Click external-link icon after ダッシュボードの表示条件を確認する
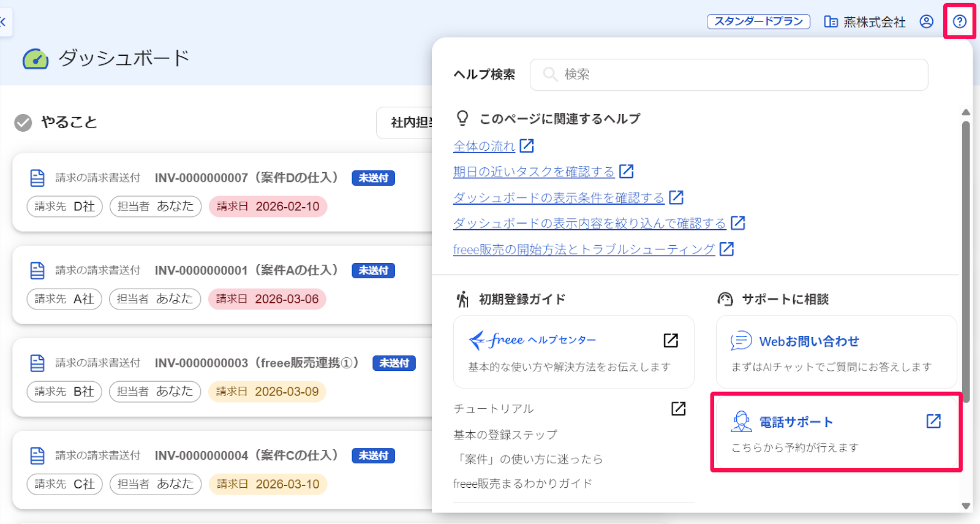 (676, 197)
